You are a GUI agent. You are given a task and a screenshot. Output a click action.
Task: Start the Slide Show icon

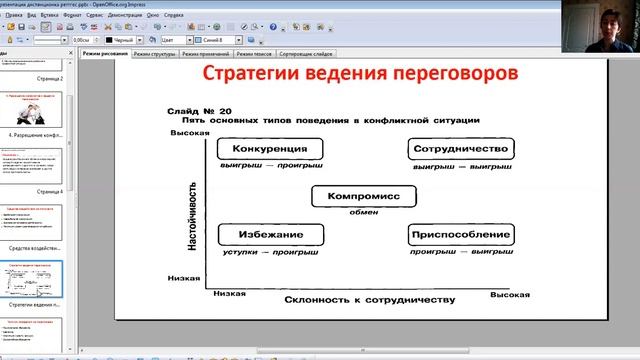tap(321, 27)
